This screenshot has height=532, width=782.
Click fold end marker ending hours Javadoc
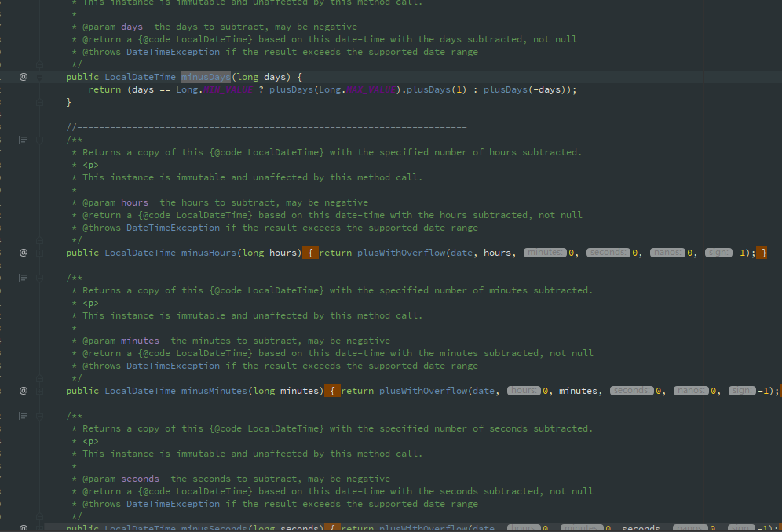(x=39, y=240)
